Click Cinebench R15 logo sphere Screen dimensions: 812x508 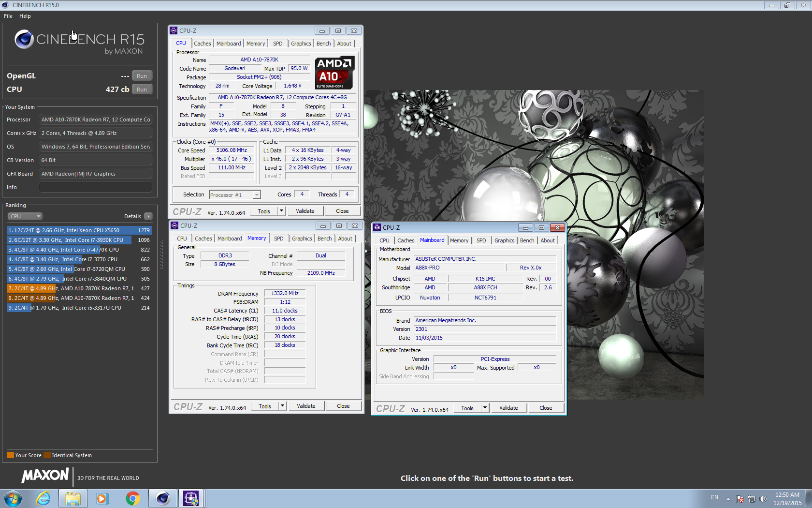pyautogui.click(x=24, y=39)
